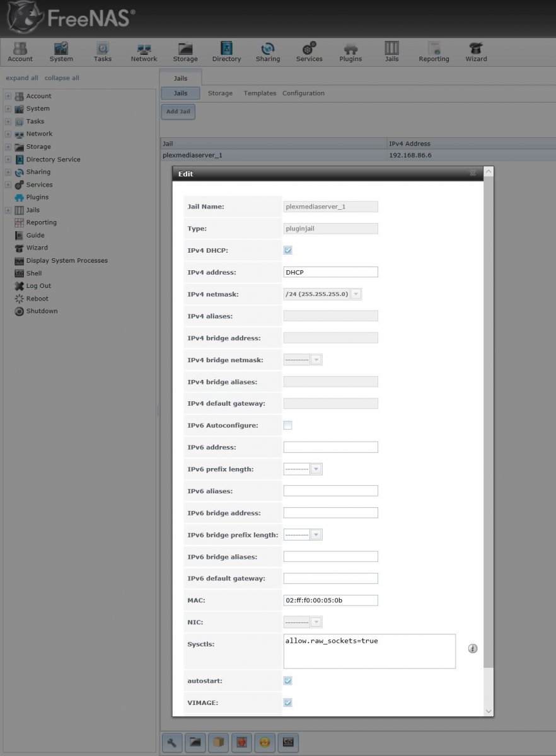Viewport: 556px width, 756px height.
Task: Select the Jails main tab
Action: click(x=180, y=78)
